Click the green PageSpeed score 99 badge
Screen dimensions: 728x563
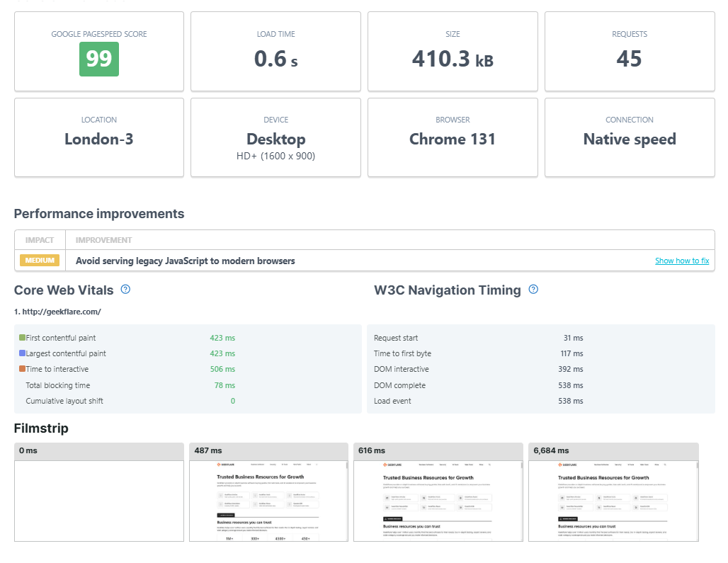(99, 59)
